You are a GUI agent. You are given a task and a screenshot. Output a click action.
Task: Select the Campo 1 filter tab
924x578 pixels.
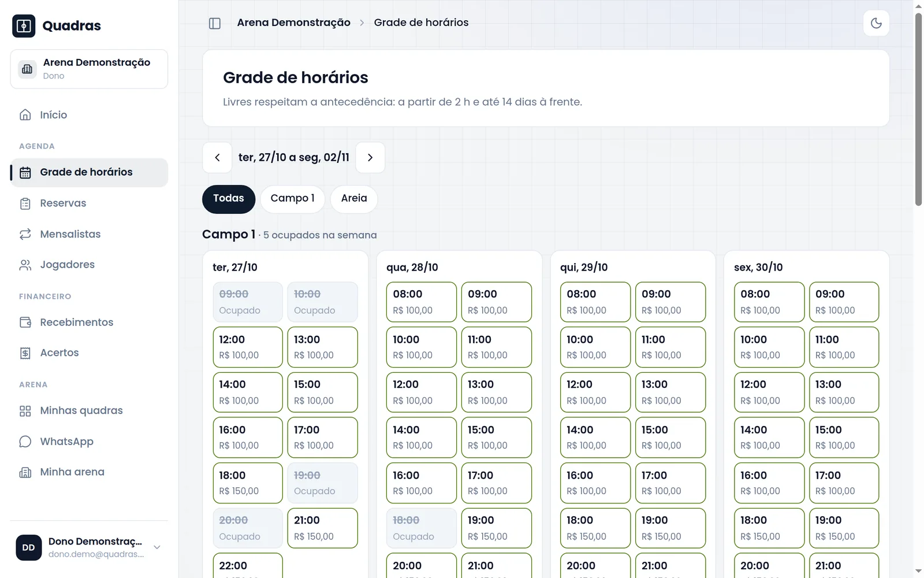293,199
